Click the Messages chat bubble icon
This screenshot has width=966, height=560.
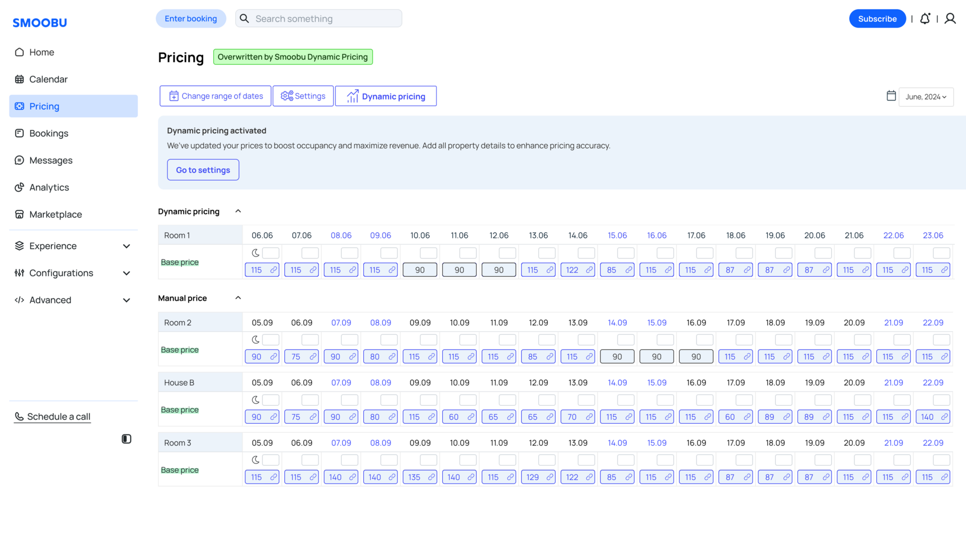(19, 160)
